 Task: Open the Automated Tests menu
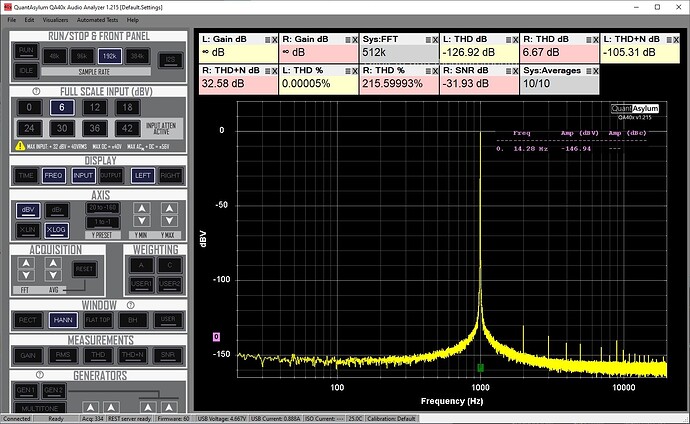pyautogui.click(x=98, y=20)
